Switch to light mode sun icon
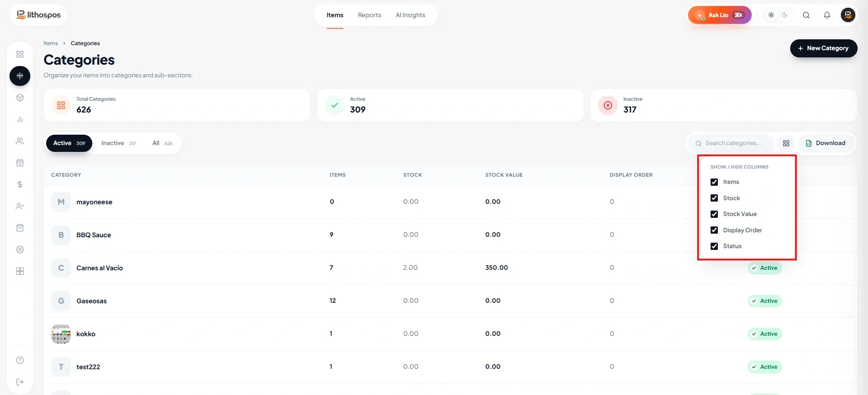 pyautogui.click(x=771, y=15)
